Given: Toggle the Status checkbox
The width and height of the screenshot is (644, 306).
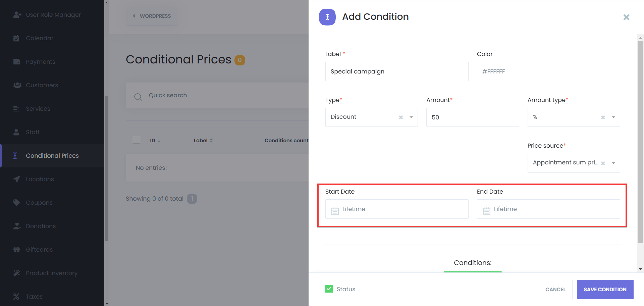Looking at the screenshot, I should (329, 289).
